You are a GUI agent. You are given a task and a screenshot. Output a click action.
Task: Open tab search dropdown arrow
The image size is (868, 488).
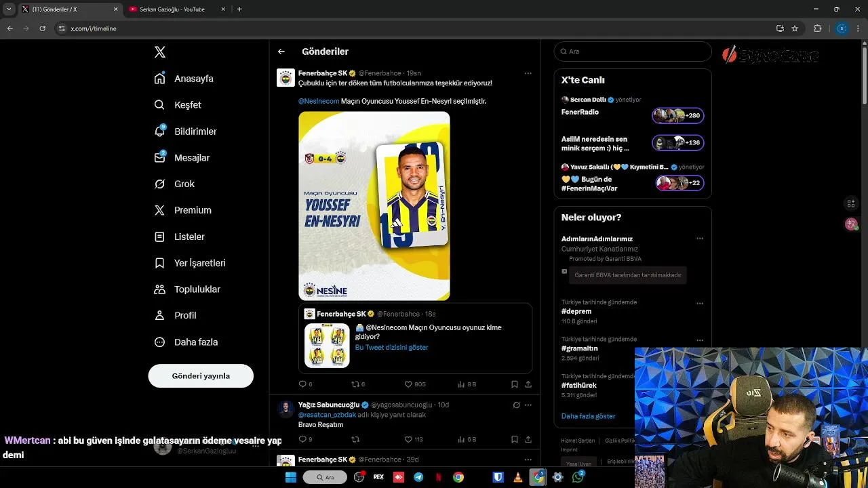click(9, 9)
